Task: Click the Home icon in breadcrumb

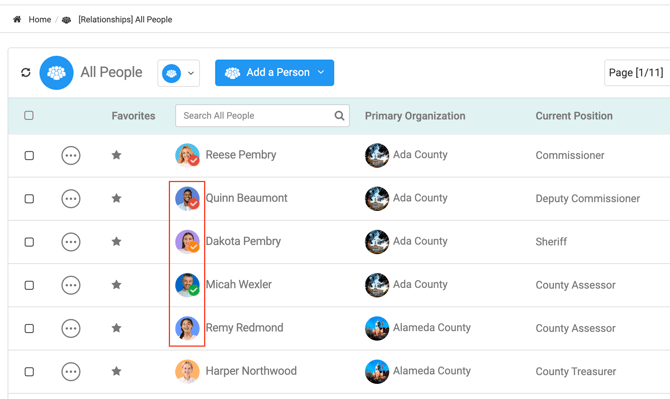Action: click(x=17, y=19)
